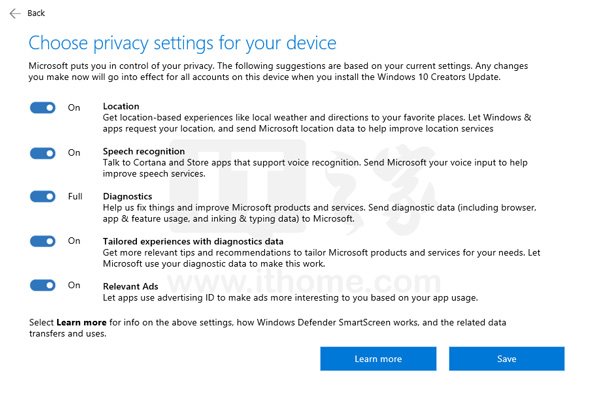This screenshot has width=600, height=393.
Task: Turn off the Location toggle switch
Action: [x=43, y=108]
